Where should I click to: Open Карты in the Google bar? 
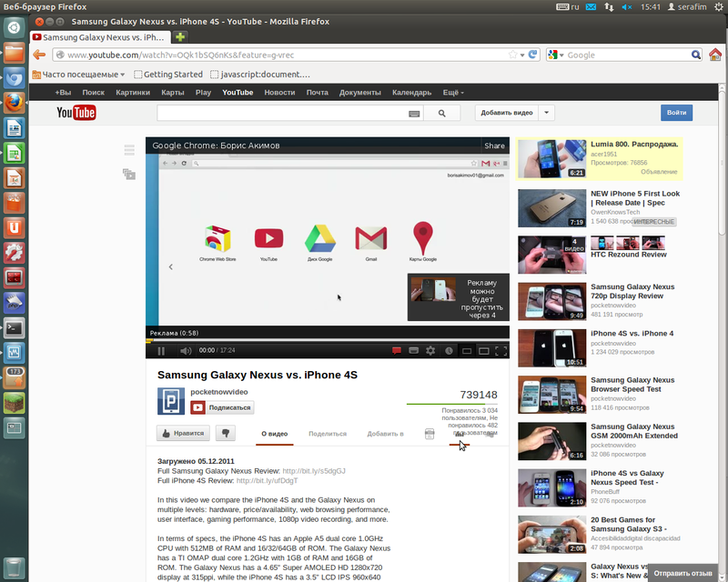[x=173, y=93]
